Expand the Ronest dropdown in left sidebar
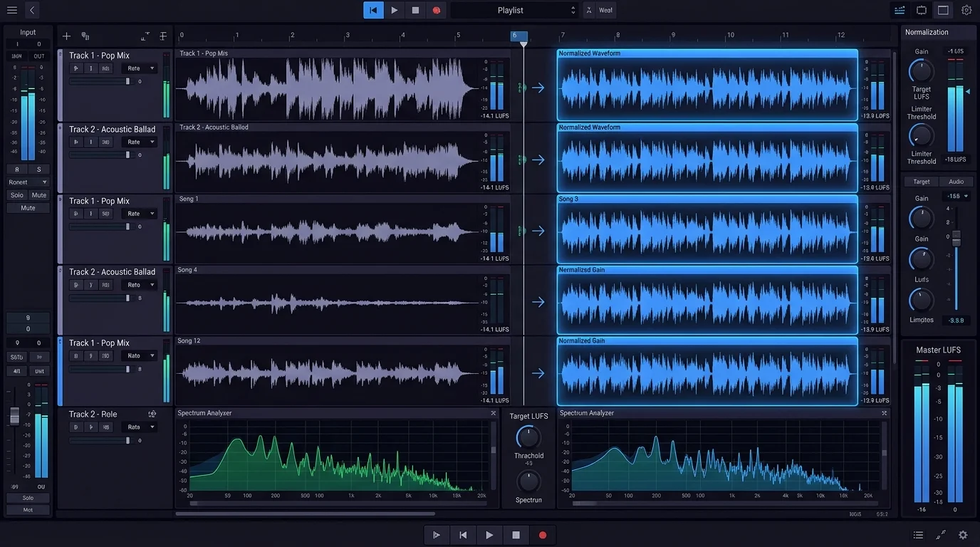This screenshot has width=980, height=547. pos(27,182)
